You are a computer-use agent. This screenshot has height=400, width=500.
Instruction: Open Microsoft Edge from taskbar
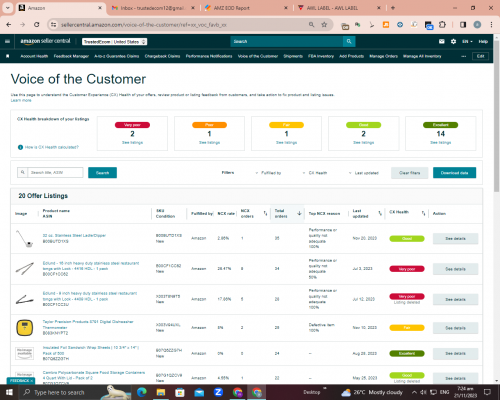142,392
